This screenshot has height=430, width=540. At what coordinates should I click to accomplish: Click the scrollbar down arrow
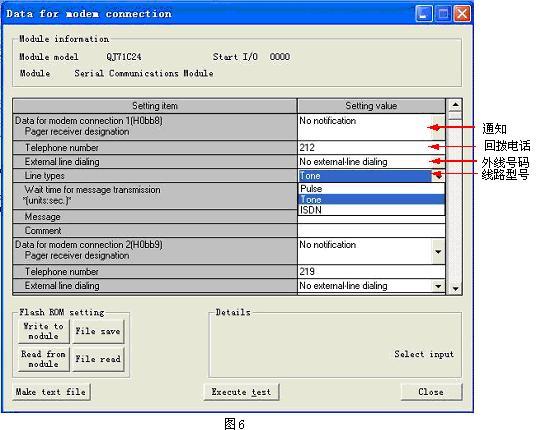coord(455,289)
